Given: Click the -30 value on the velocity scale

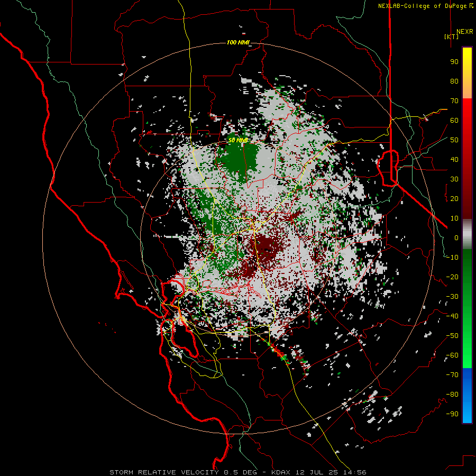Looking at the screenshot, I should coord(452,297).
